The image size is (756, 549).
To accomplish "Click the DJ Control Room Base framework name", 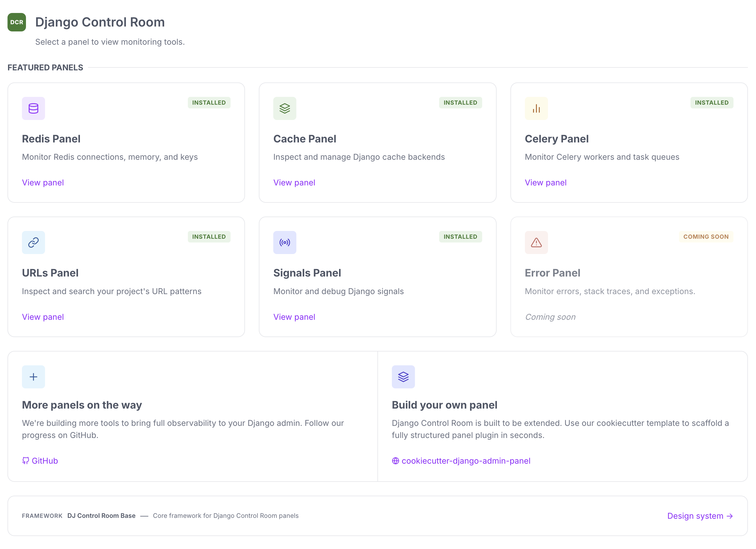I will point(101,516).
